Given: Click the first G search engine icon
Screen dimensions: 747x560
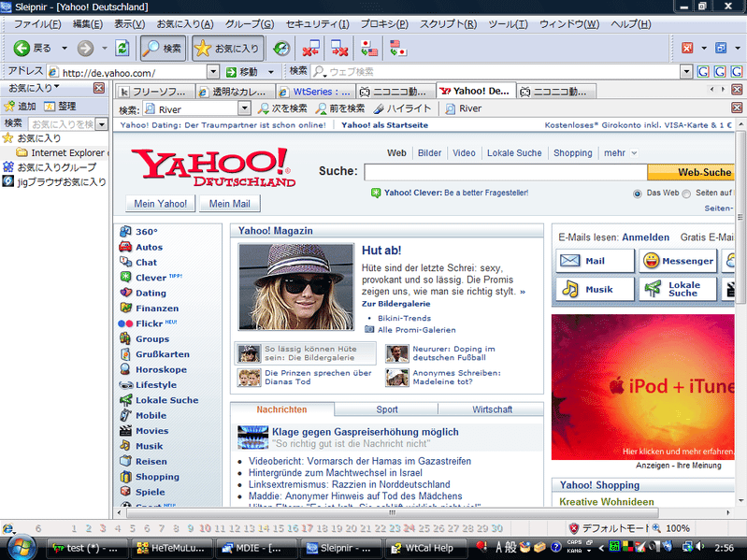Looking at the screenshot, I should [703, 72].
